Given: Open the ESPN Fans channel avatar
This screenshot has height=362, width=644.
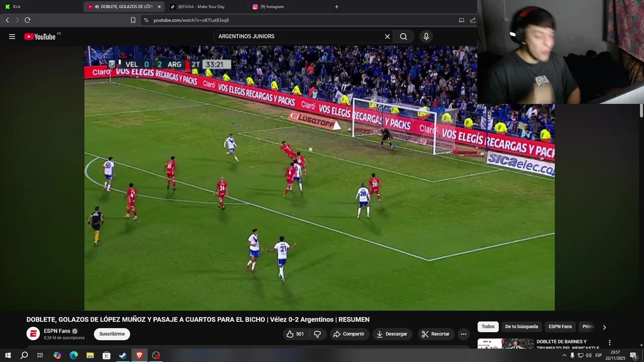Looking at the screenshot, I should pyautogui.click(x=33, y=334).
